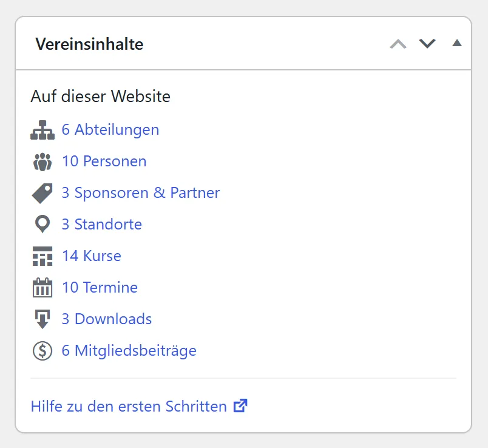Click the Vereinsinhalte widget title
The width and height of the screenshot is (488, 448).
(x=89, y=44)
